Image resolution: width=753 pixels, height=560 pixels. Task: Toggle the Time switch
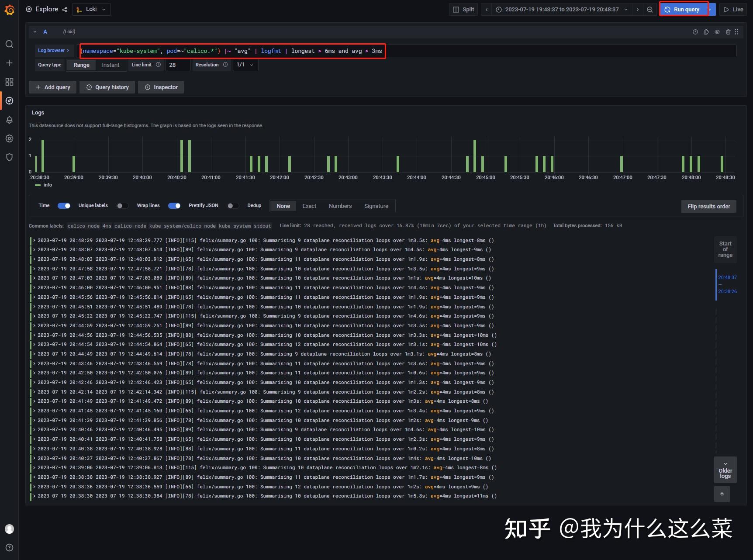click(x=64, y=206)
